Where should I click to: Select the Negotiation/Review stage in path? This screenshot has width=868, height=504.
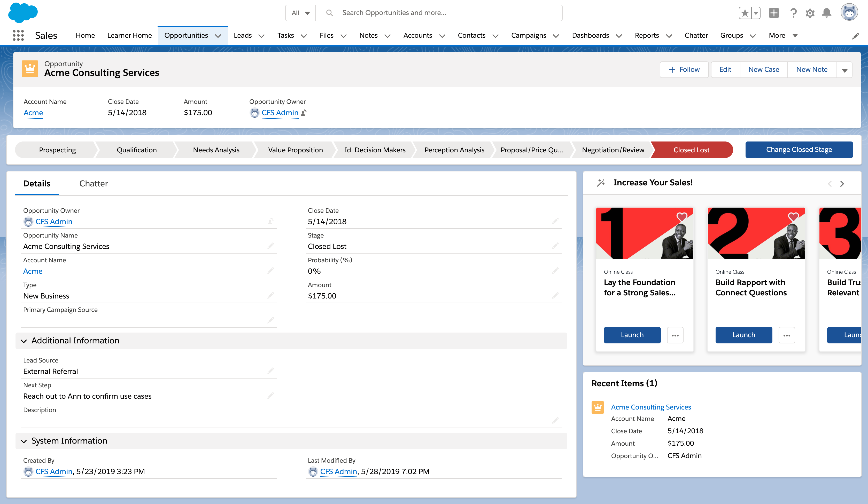coord(613,150)
